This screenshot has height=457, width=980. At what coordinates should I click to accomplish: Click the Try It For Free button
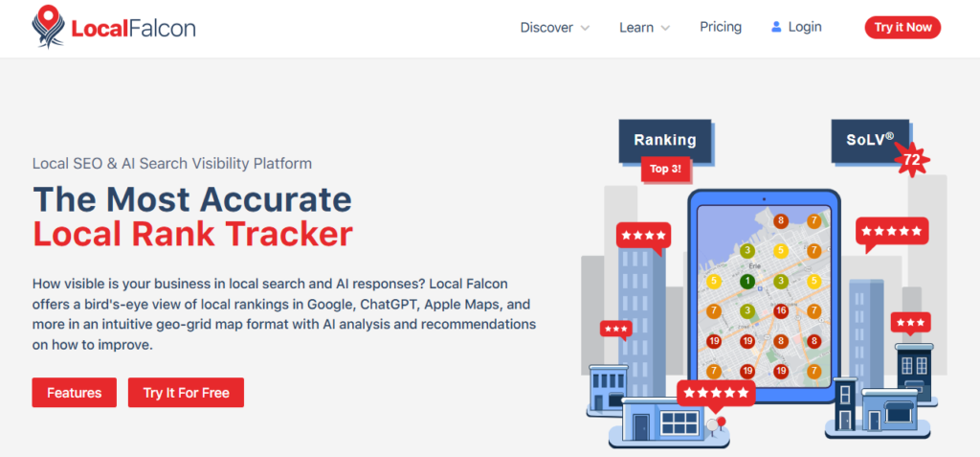(x=187, y=393)
